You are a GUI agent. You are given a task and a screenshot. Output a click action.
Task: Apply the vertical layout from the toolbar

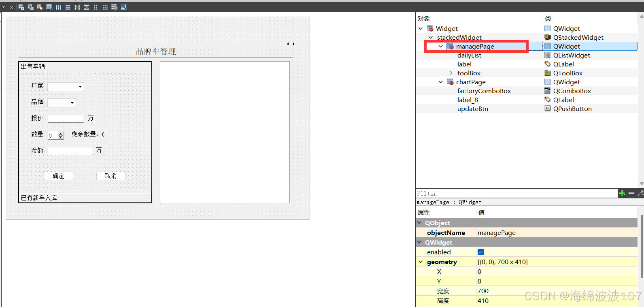click(x=68, y=7)
